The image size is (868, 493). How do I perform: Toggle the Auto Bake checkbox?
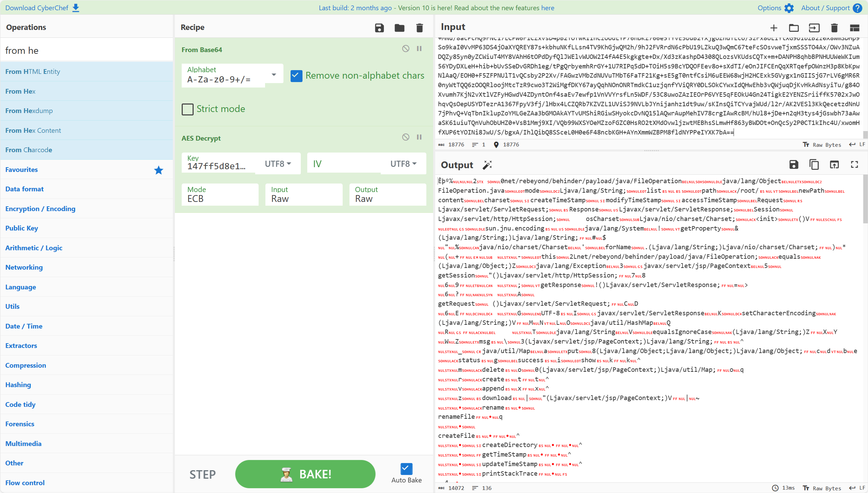406,469
